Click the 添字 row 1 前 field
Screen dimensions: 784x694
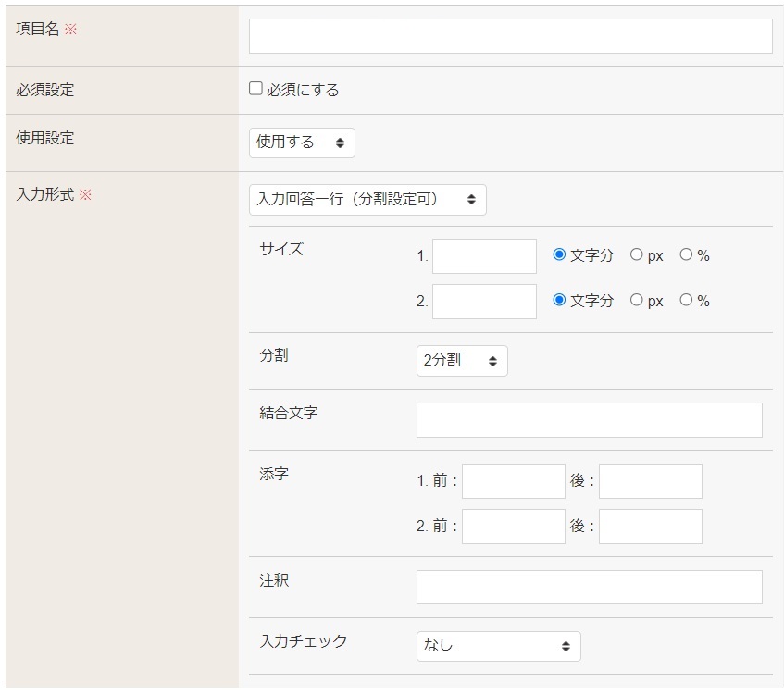pos(513,481)
